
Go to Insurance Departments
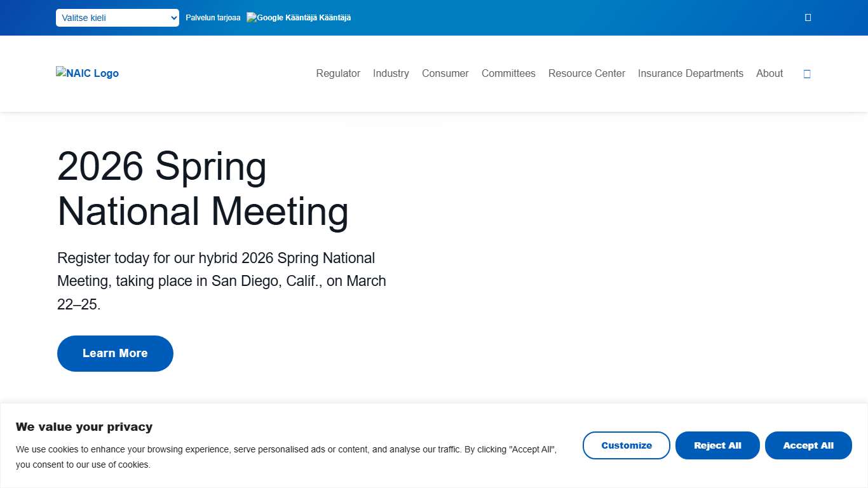(x=690, y=74)
